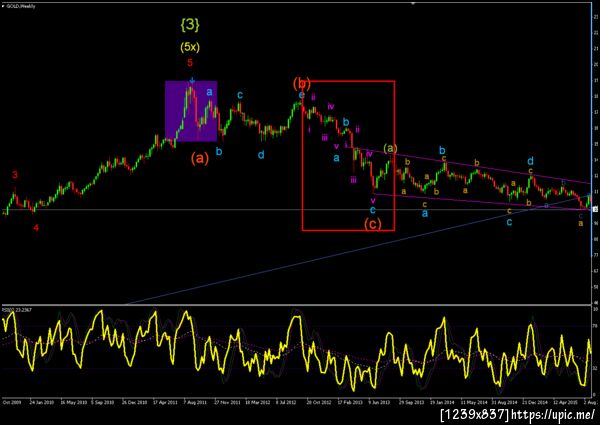Click the 19 Jan 2014 date label
Screen dimensions: 600x425
(x=442, y=402)
